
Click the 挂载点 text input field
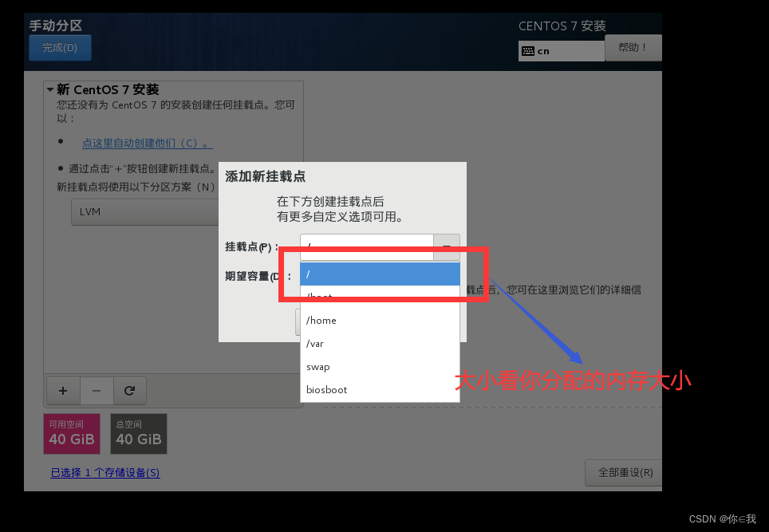367,246
